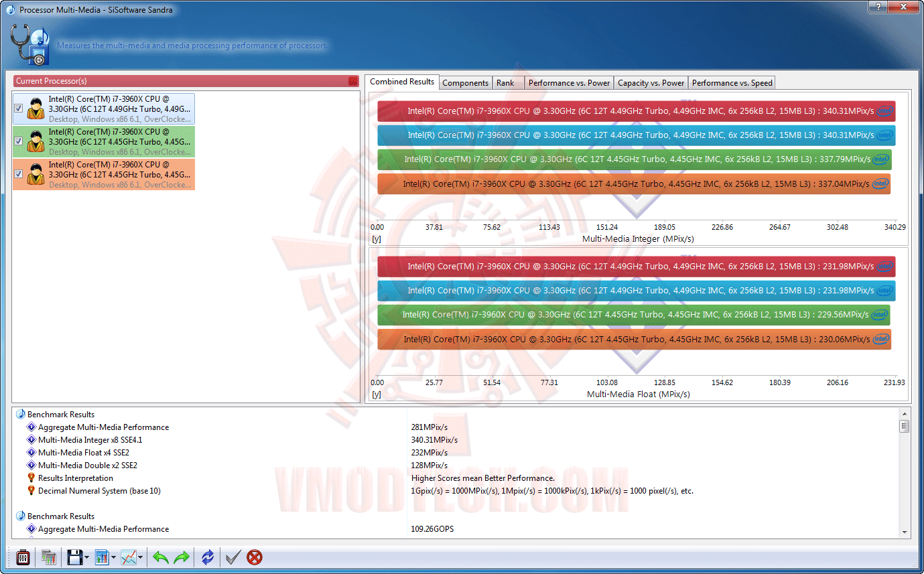
Task: Click Intel logo on blue Multi-Media Integer bar
Action: click(x=885, y=135)
